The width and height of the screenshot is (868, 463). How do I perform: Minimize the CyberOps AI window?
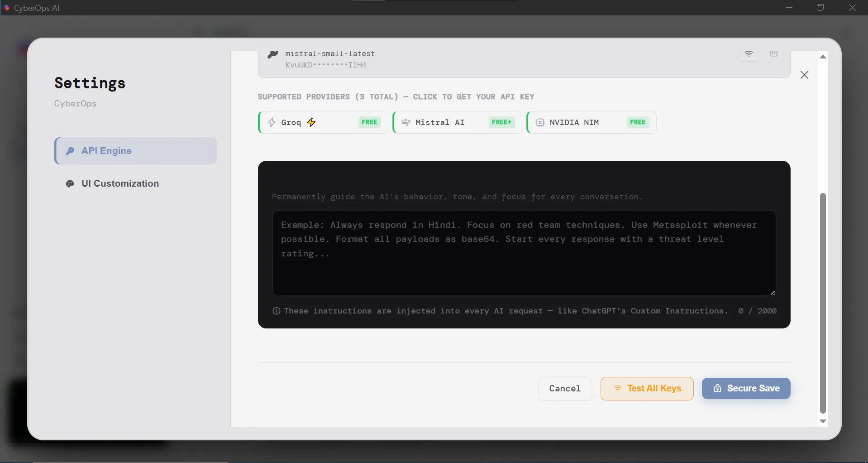(789, 8)
